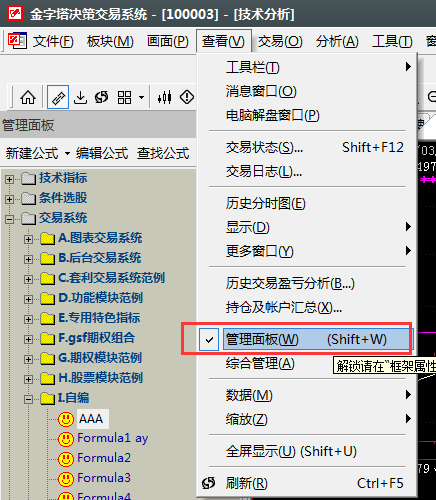436x500 pixels.
Task: Click the 交易系统 folder icon
Action: point(28,219)
